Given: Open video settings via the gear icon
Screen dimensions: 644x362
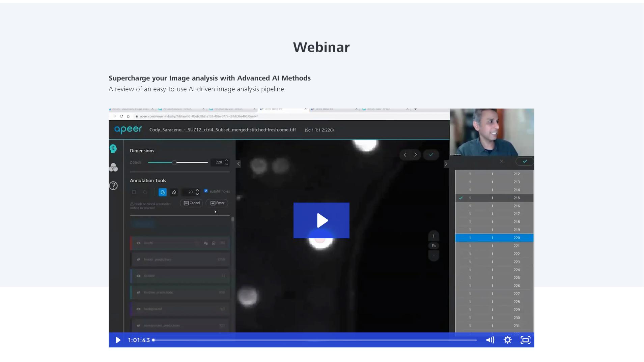Looking at the screenshot, I should 507,340.
